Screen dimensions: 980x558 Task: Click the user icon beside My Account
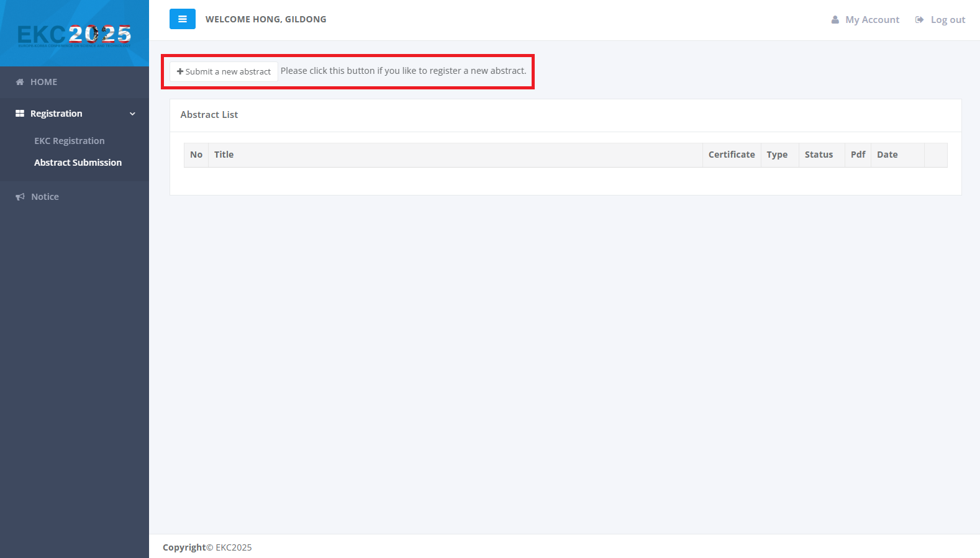[835, 20]
